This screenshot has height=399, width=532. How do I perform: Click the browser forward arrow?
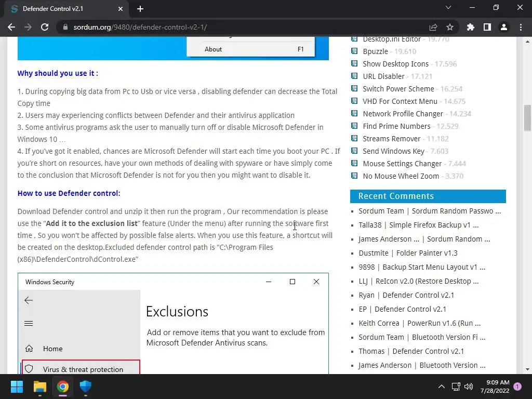point(28,27)
